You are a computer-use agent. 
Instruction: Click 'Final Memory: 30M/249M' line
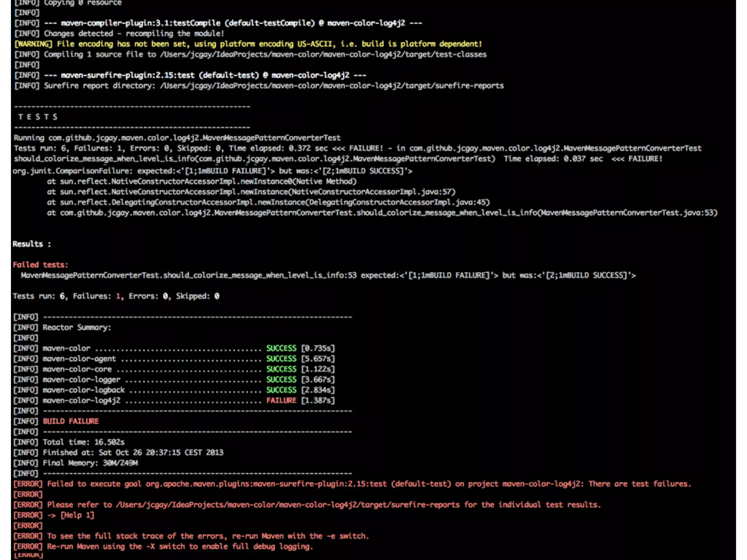76,463
